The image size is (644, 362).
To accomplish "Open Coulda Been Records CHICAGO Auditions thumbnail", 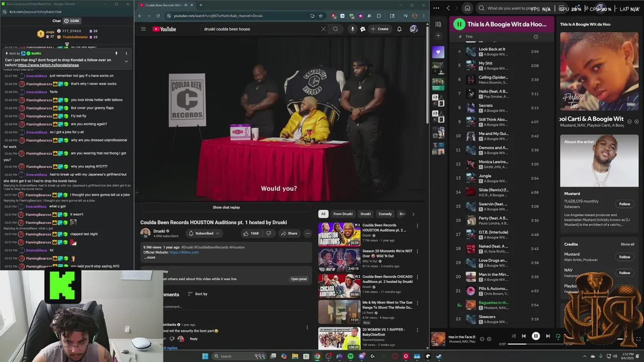I will (x=339, y=286).
